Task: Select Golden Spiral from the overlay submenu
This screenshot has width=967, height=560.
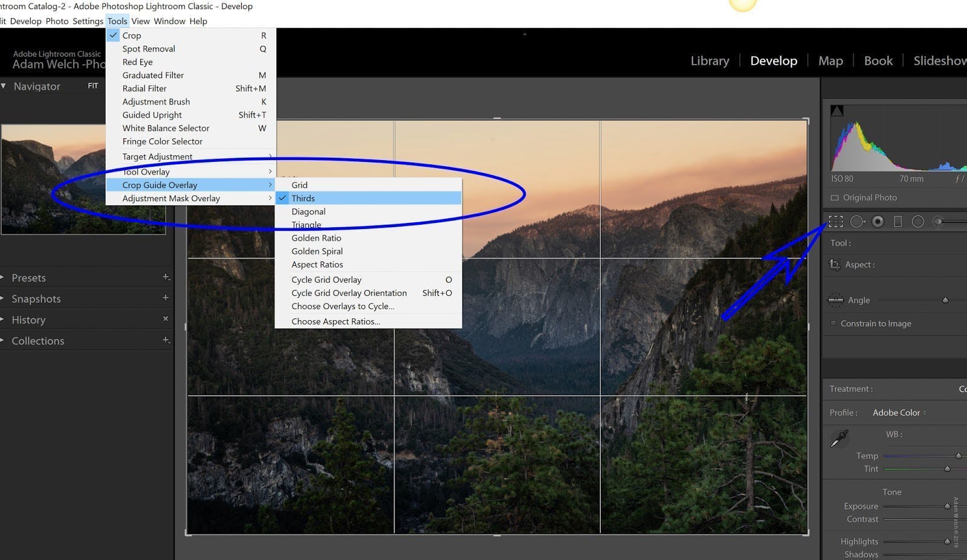Action: click(x=317, y=251)
